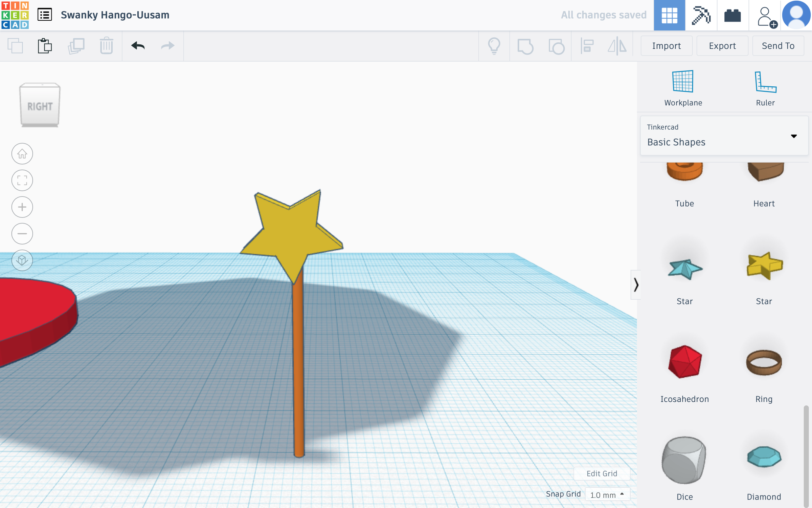Open the Minecraft block editor pickaxe icon
This screenshot has width=812, height=508.
point(701,15)
